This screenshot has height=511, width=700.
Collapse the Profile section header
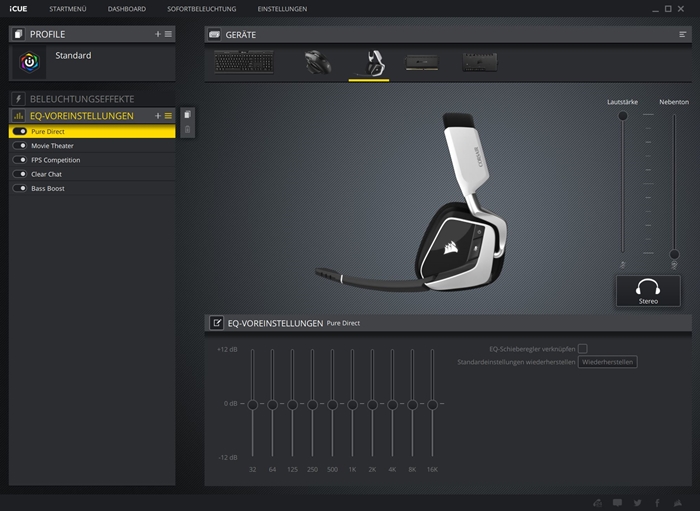point(92,34)
